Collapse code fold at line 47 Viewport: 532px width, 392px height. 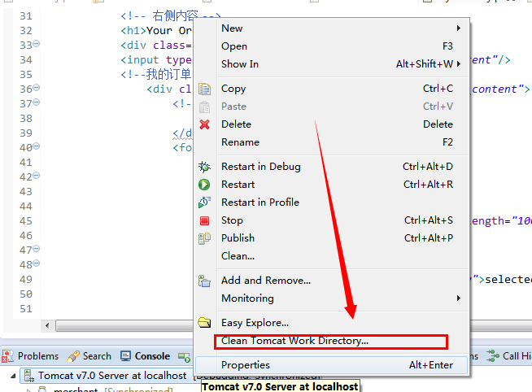pos(37,249)
